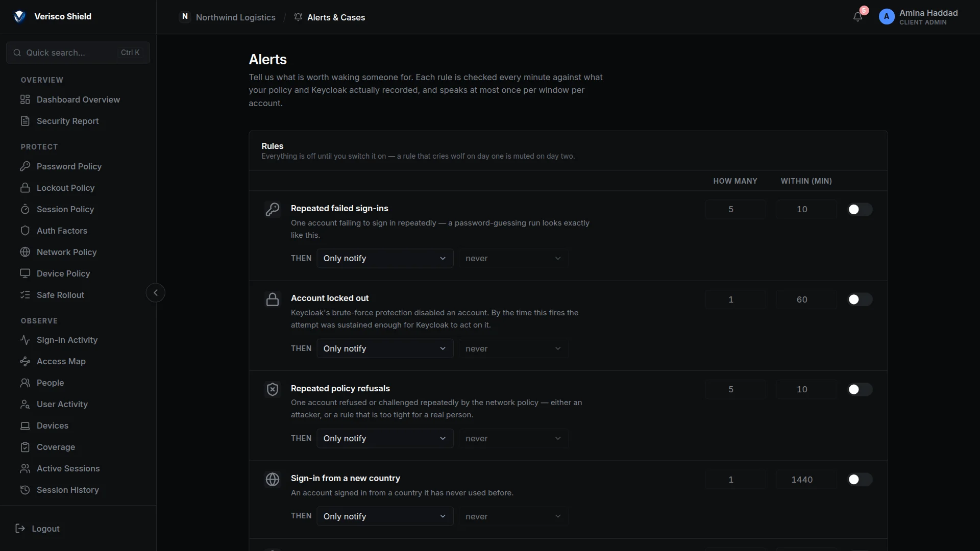Click the Auth Factors shield icon
Screen dimensions: 980x551
(25, 231)
